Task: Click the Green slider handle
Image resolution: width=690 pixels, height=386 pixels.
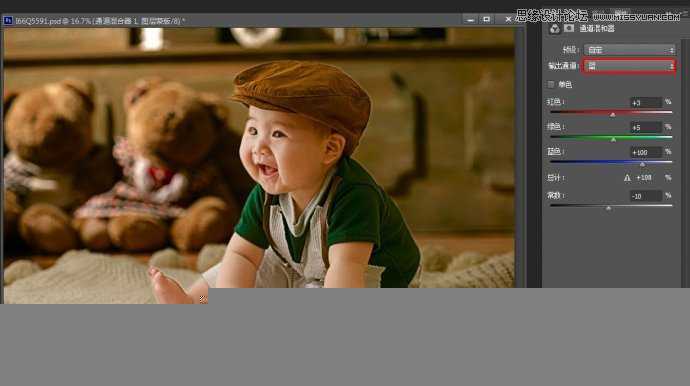Action: click(x=613, y=140)
